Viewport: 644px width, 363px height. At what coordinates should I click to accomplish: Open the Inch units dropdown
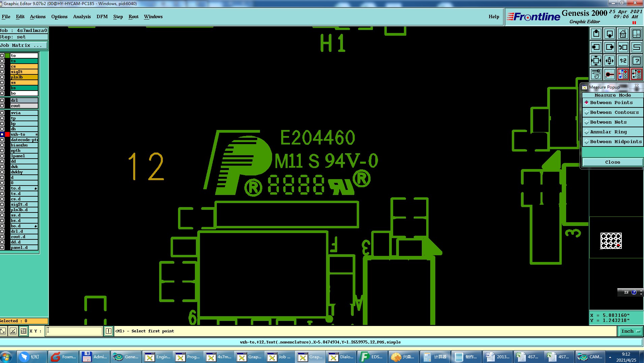(x=630, y=331)
